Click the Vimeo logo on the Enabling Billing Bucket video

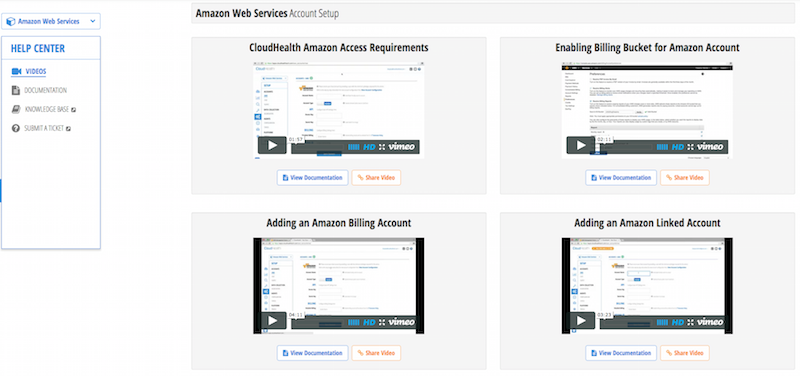pyautogui.click(x=710, y=147)
